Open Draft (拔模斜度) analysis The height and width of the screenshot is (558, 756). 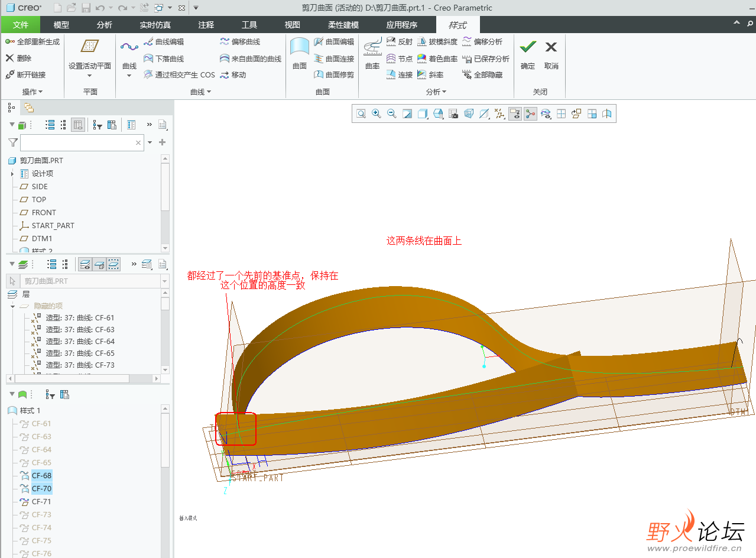tap(437, 42)
